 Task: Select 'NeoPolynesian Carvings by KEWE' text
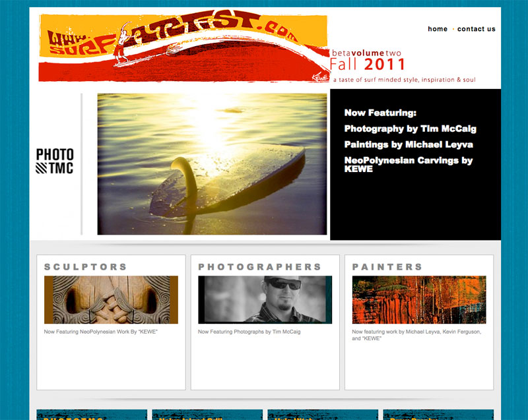(409, 164)
